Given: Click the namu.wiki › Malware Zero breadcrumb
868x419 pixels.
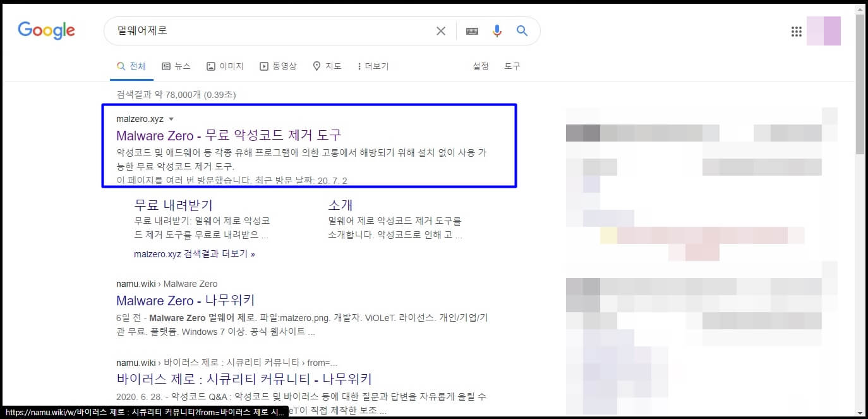Looking at the screenshot, I should tap(167, 284).
